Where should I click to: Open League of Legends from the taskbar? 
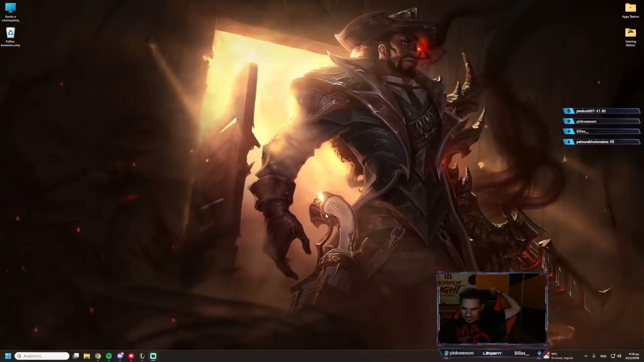point(142,356)
